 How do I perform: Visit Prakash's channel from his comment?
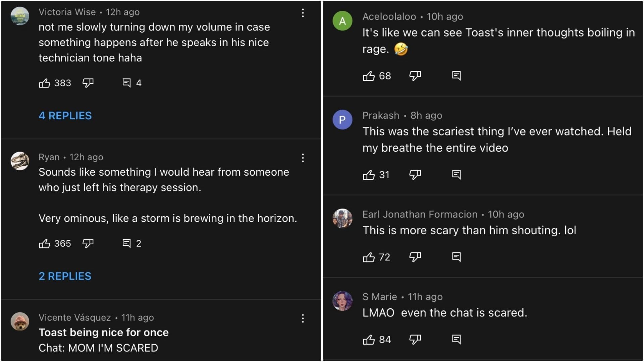click(x=381, y=115)
